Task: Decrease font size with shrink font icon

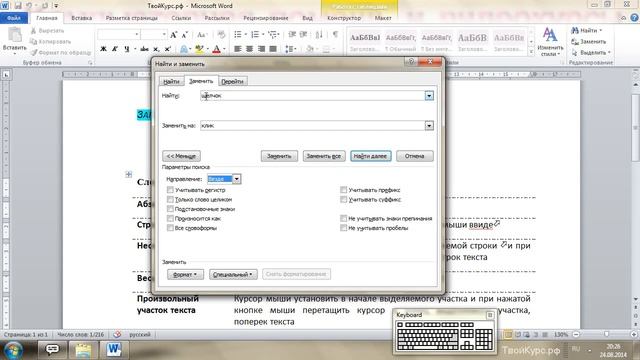Action: point(184,35)
